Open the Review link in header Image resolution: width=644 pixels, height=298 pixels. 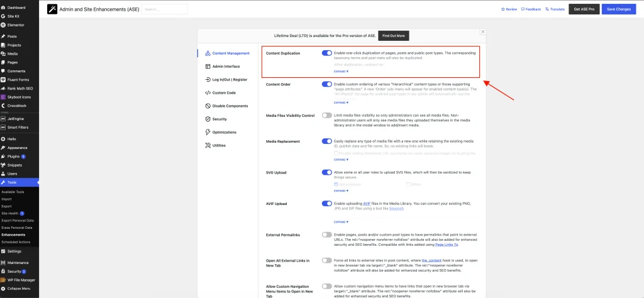click(509, 9)
